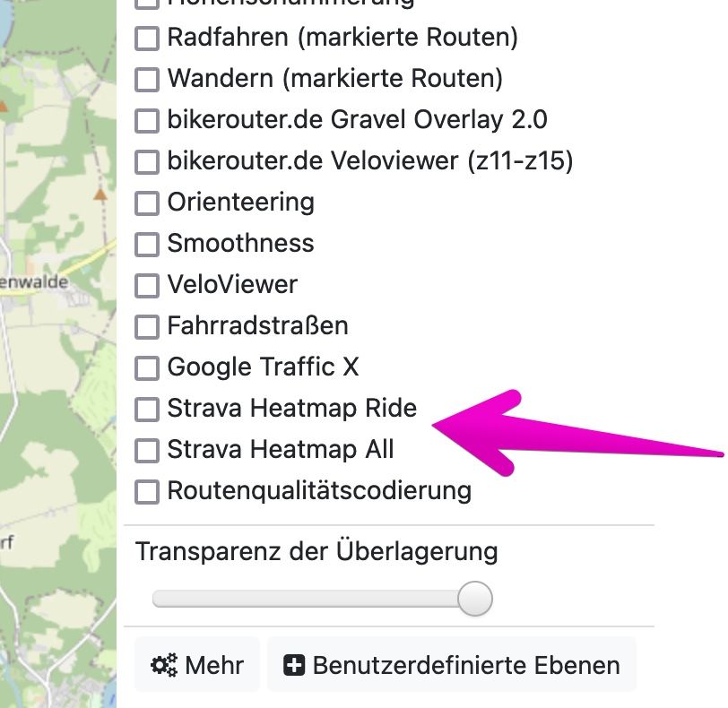This screenshot has height=708, width=728.
Task: Toggle the Strava Heatmap All checkbox
Action: tap(146, 450)
